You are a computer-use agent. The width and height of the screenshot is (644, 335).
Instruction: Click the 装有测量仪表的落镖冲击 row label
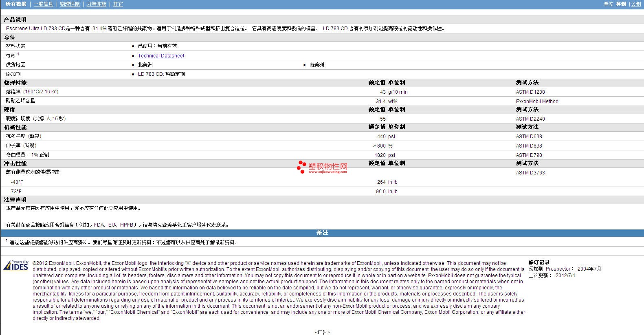[x=33, y=172]
